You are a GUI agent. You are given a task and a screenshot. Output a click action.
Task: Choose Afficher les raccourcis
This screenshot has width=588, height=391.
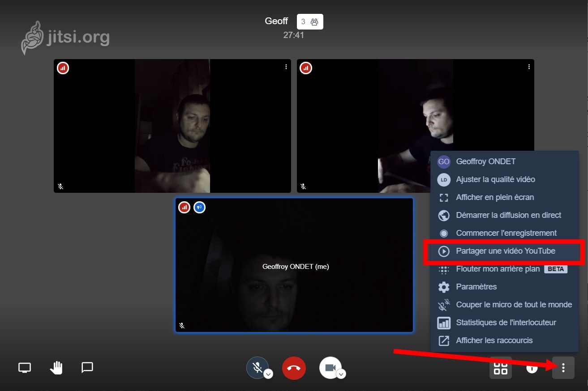(x=504, y=340)
